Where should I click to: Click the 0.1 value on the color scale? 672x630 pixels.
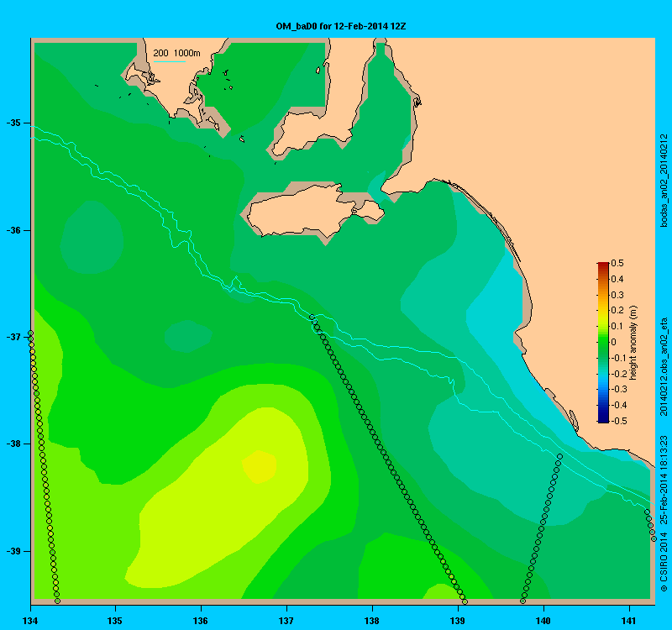coord(617,326)
